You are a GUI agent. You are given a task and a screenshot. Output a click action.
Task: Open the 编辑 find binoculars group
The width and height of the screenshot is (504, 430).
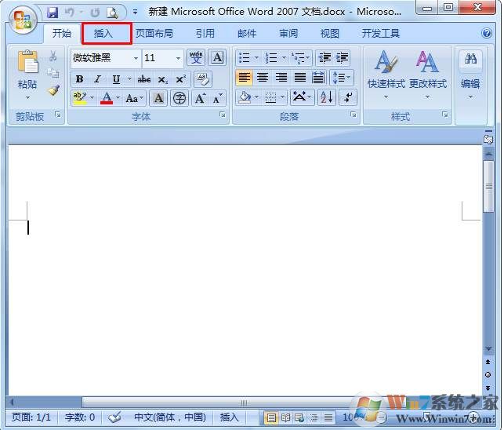pos(470,75)
